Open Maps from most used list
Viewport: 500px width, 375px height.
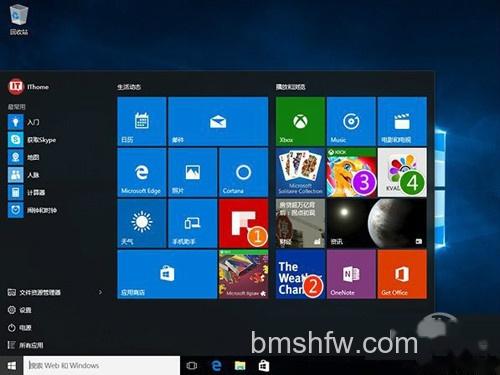click(24, 157)
